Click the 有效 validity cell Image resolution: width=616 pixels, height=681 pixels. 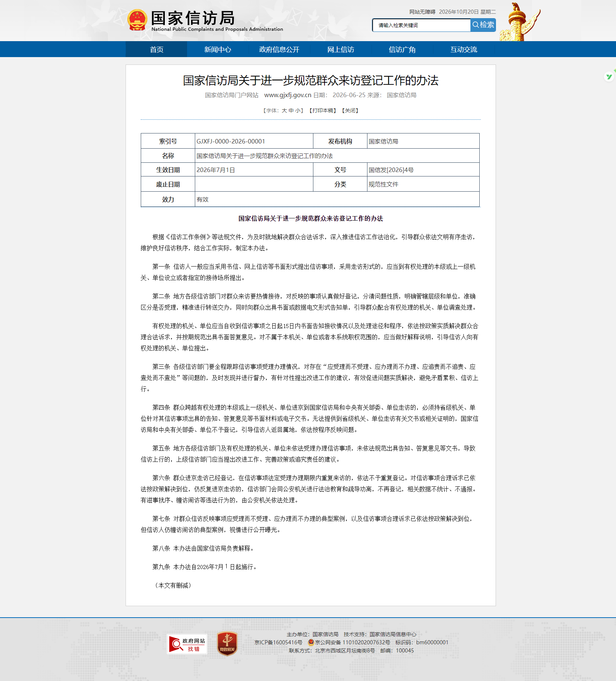click(x=337, y=199)
